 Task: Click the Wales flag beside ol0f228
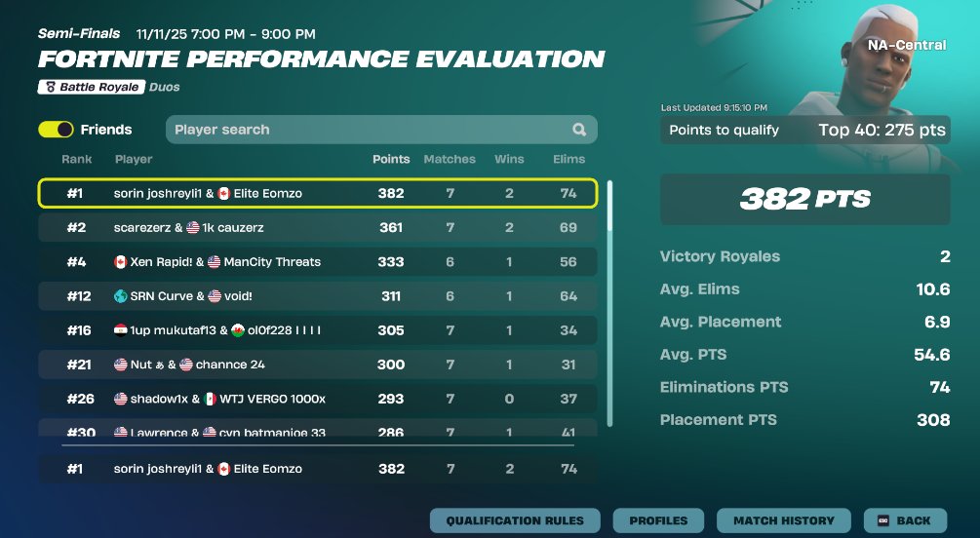(x=238, y=330)
